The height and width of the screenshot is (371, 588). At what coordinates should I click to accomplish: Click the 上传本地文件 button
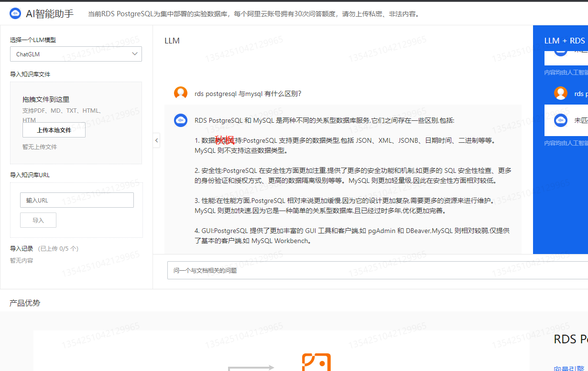pyautogui.click(x=54, y=130)
